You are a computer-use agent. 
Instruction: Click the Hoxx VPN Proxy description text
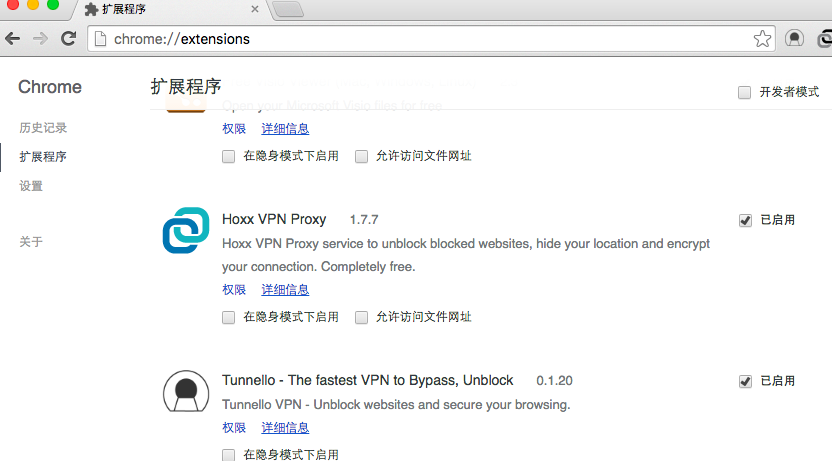[x=466, y=255]
